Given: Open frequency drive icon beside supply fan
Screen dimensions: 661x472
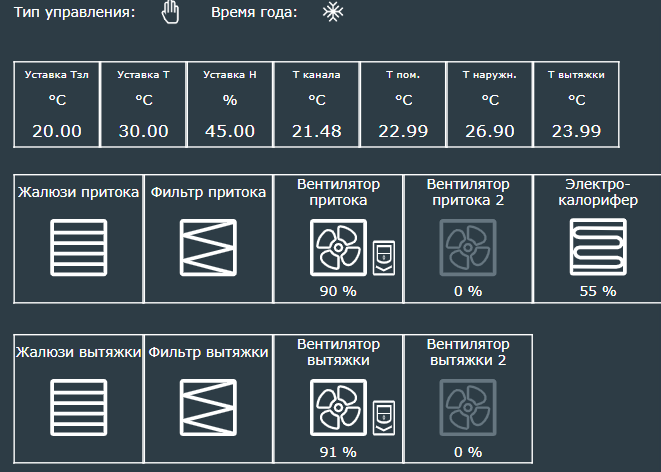Looking at the screenshot, I should (x=384, y=257).
